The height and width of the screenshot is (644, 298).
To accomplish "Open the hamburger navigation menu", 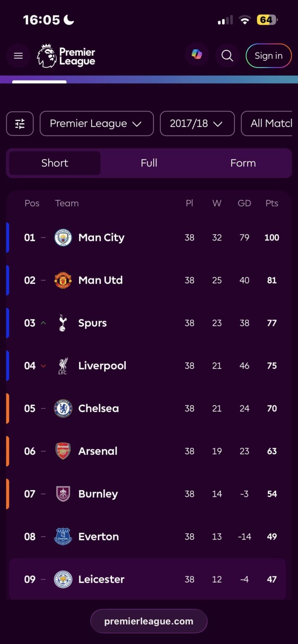I will point(18,55).
